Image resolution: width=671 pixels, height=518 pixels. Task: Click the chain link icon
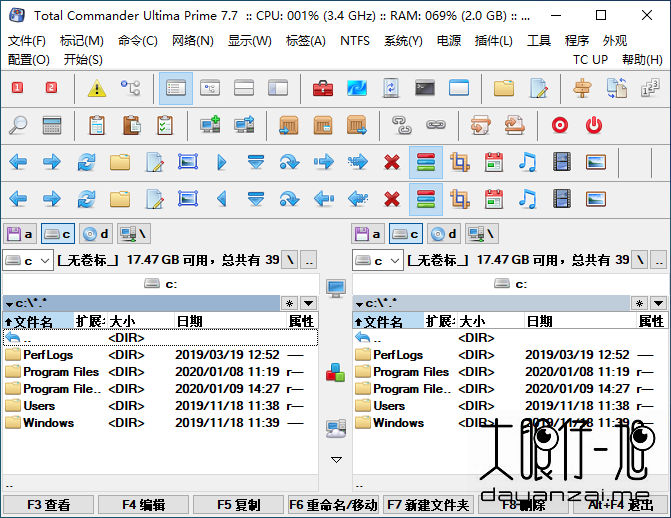436,125
